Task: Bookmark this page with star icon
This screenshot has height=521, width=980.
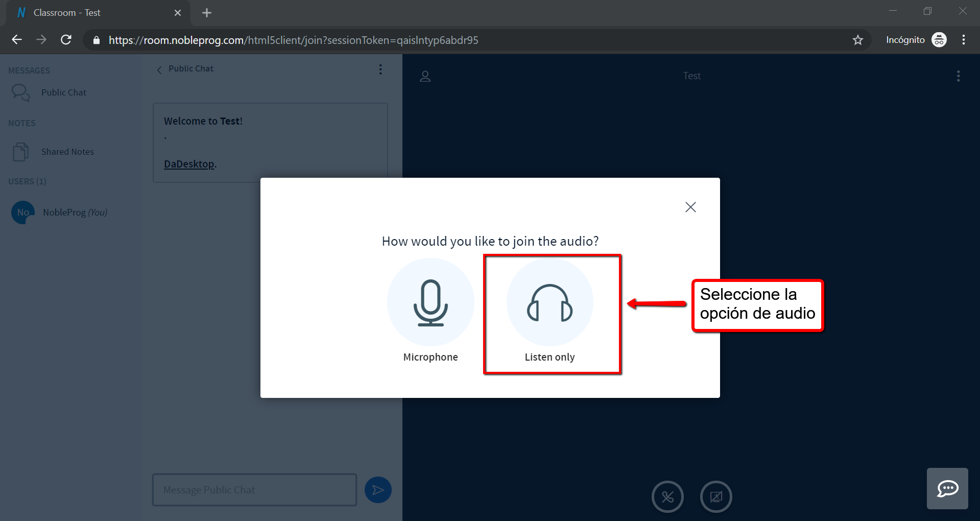Action: pos(857,40)
